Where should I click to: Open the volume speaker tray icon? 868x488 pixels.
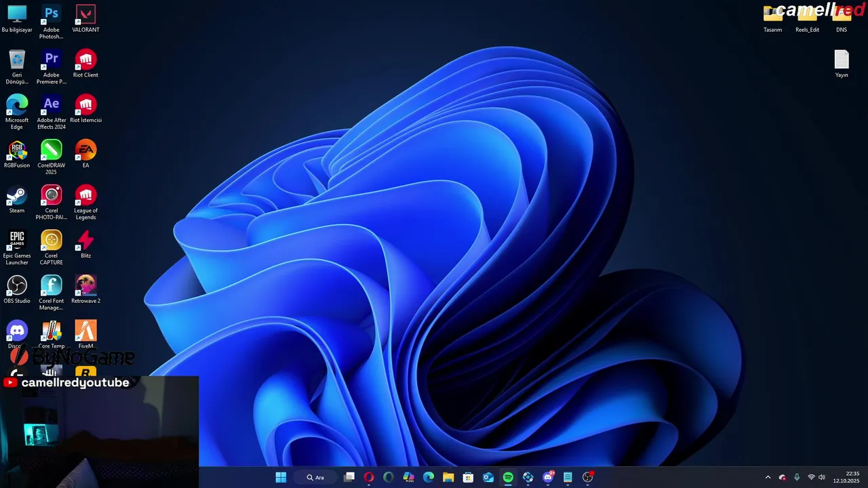point(822,477)
